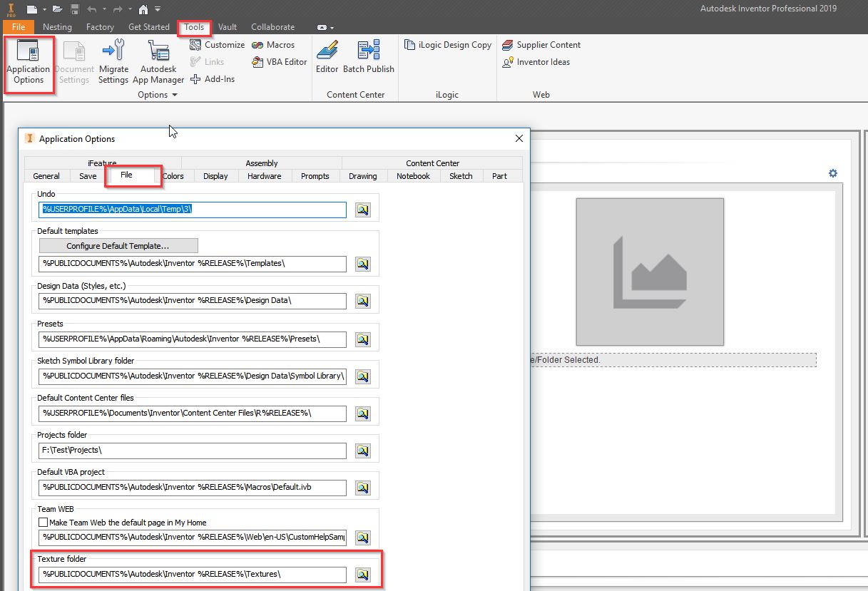The image size is (868, 591).
Task: Close the Application Options dialog
Action: [x=519, y=138]
